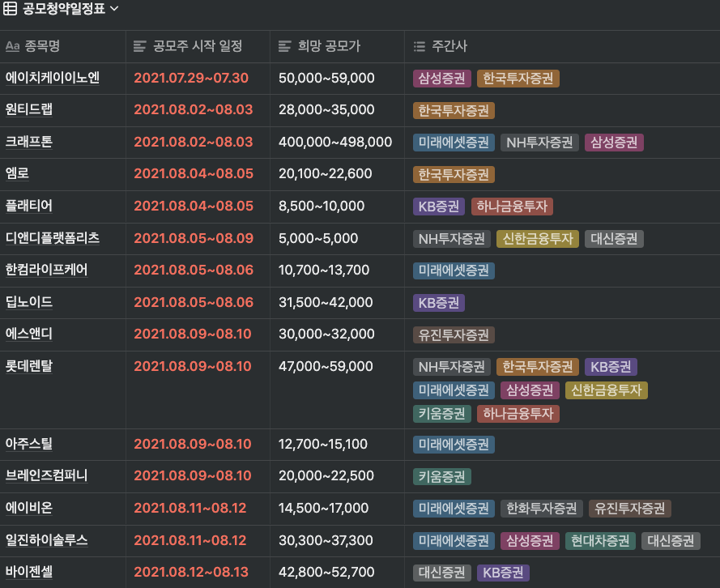Screen dimensions: 720x588
Task: Open the 롯데렌탈 page
Action: pyautogui.click(x=29, y=366)
